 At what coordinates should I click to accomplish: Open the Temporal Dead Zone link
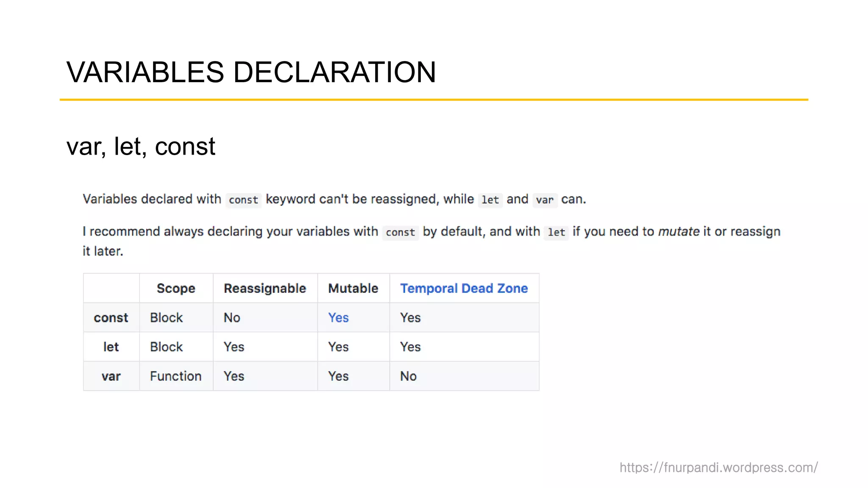(464, 288)
